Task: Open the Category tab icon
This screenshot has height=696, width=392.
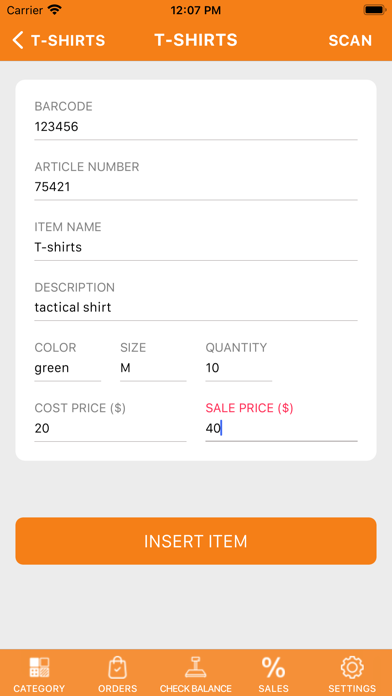Action: 39,667
